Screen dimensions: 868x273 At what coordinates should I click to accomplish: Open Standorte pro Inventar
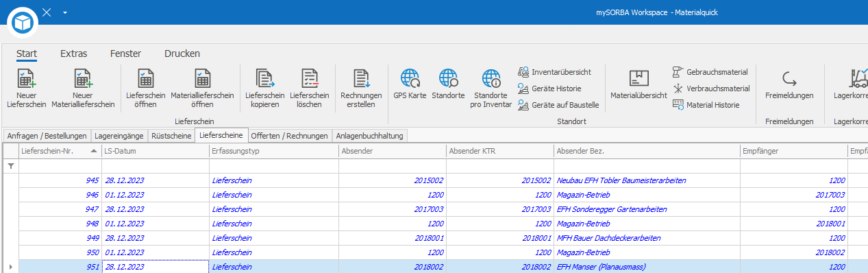(491, 88)
